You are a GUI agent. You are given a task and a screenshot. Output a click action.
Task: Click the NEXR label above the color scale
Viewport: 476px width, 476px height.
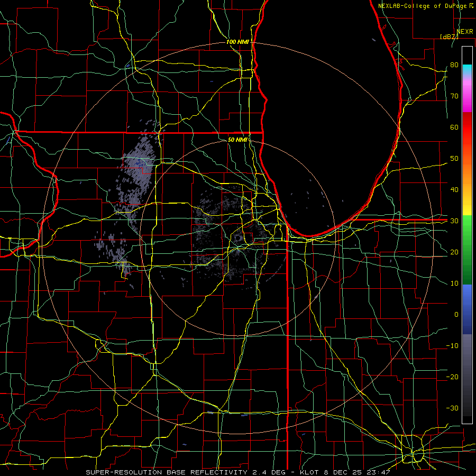pos(465,32)
